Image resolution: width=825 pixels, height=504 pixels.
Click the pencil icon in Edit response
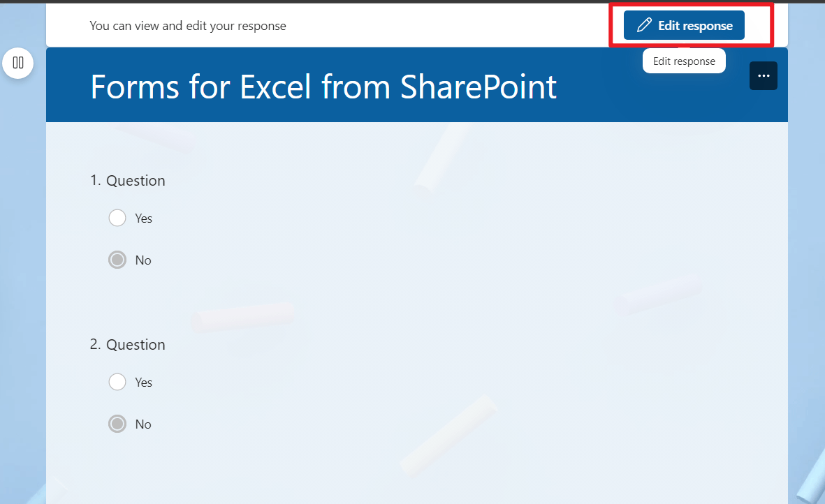644,25
